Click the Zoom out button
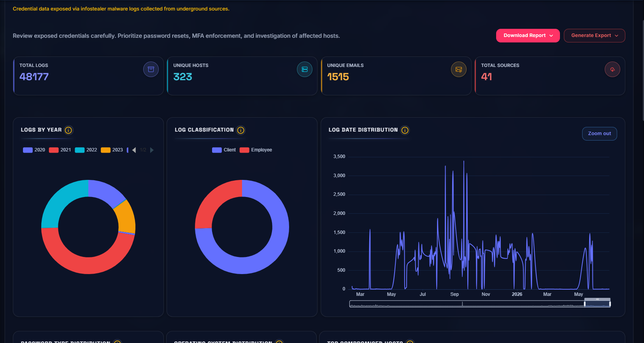This screenshot has width=644, height=343. (x=599, y=134)
